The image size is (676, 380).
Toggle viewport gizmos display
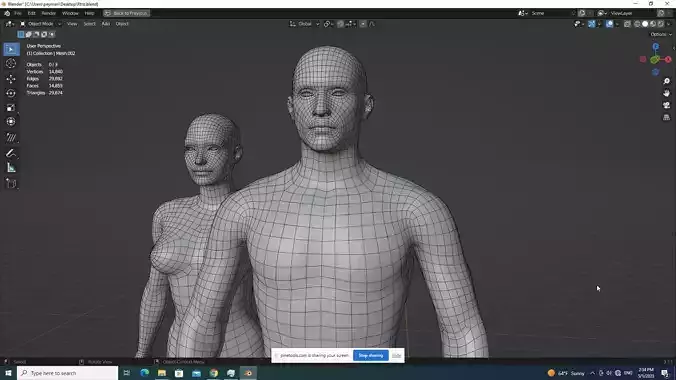(592, 24)
